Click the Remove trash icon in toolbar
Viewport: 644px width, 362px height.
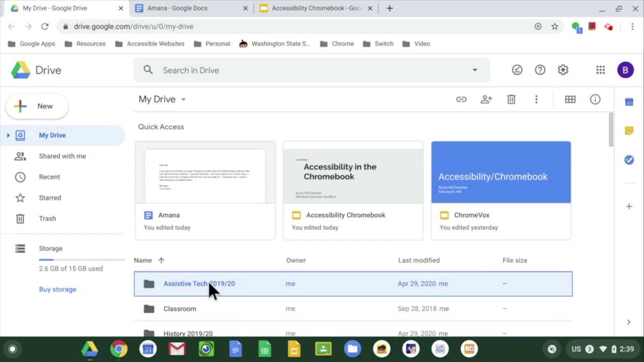point(511,100)
